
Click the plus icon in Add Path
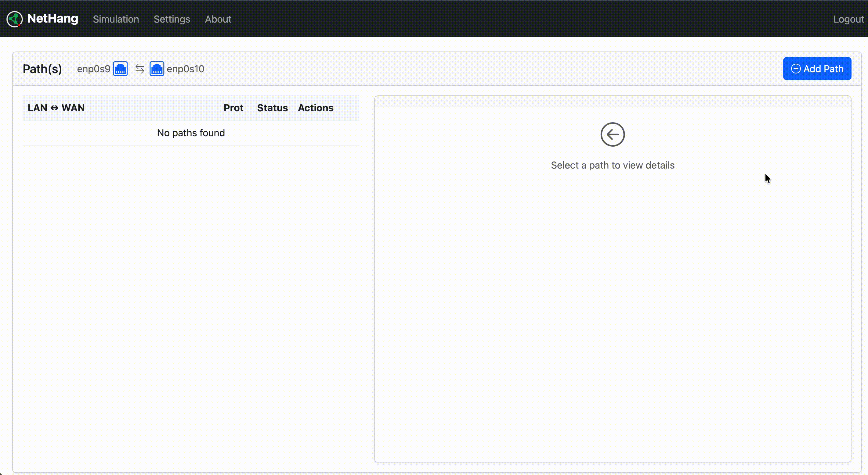(x=796, y=69)
